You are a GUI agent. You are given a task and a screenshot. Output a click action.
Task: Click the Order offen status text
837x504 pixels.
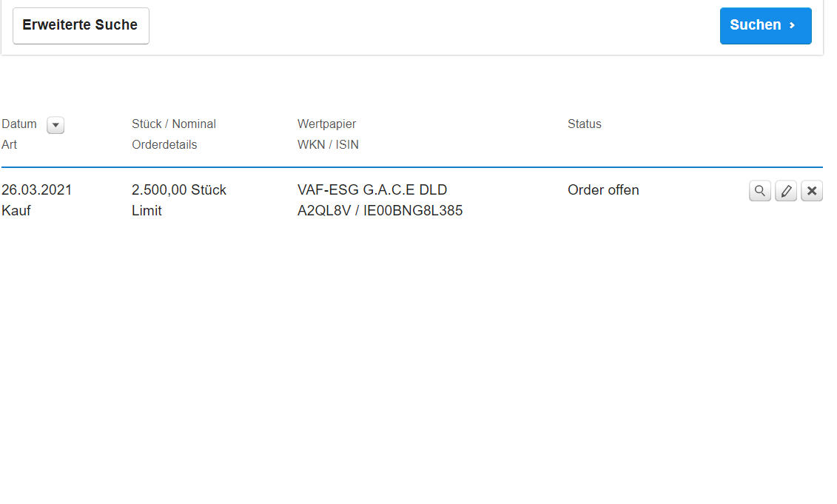pos(603,190)
